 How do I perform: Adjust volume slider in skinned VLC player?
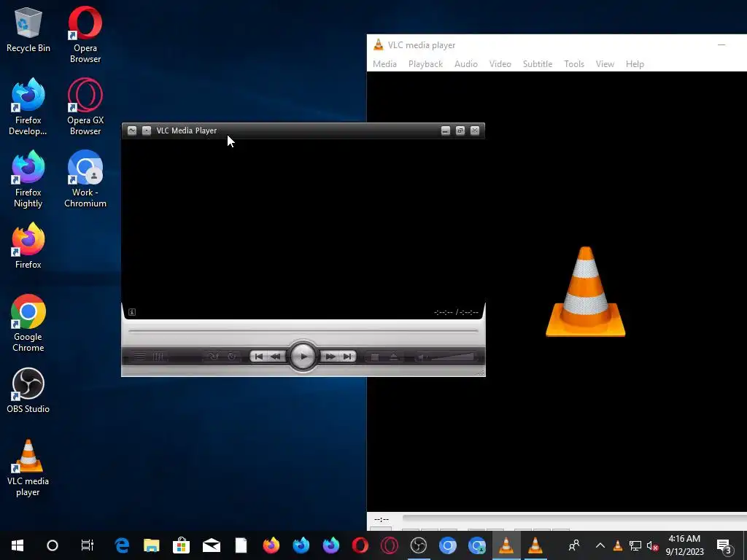pyautogui.click(x=453, y=357)
